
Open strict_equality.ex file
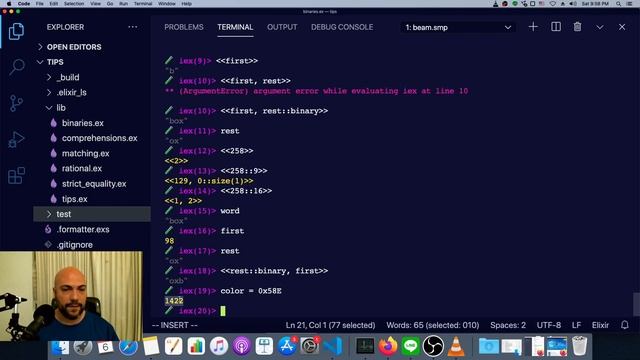[94, 184]
